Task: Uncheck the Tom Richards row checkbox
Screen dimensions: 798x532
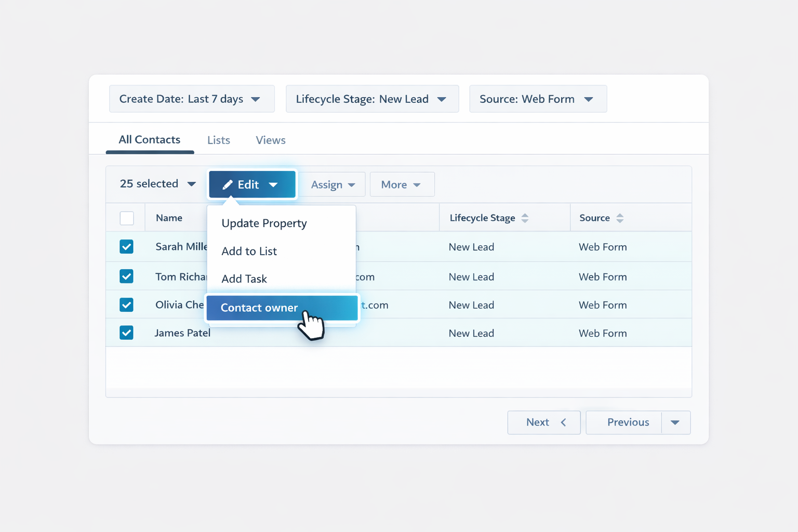Action: [127, 276]
